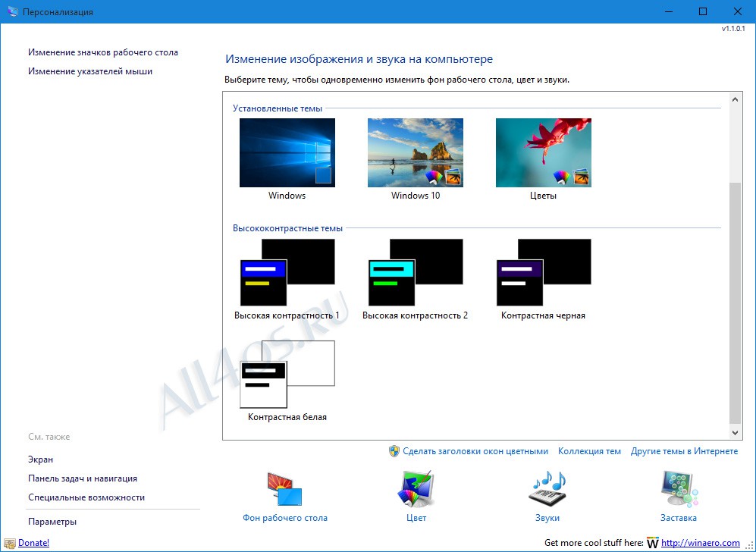756x552 pixels.
Task: Open the Sounds (Звуки) keyboard icon
Action: pos(547,490)
